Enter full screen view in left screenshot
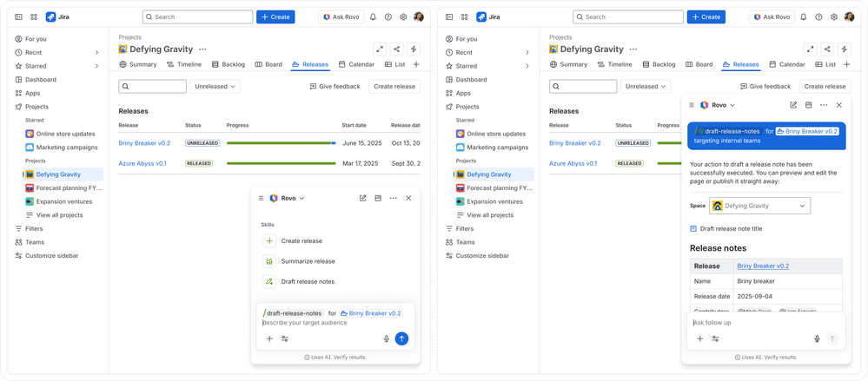This screenshot has height=381, width=868. click(x=380, y=49)
